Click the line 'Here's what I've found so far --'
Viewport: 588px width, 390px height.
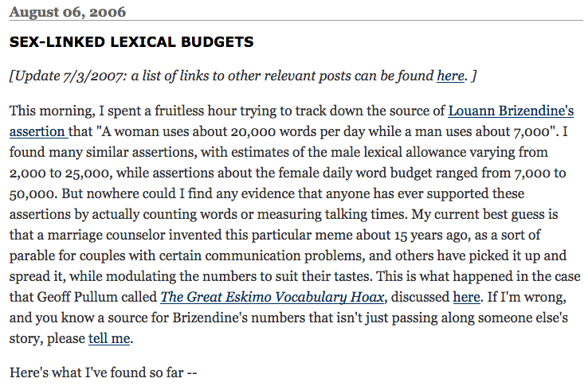pos(103,372)
